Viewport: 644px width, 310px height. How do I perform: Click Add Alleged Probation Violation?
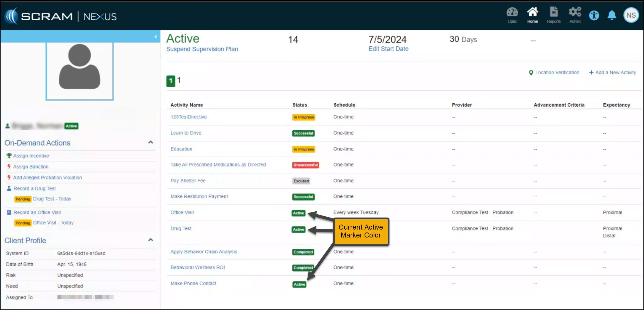(x=47, y=178)
